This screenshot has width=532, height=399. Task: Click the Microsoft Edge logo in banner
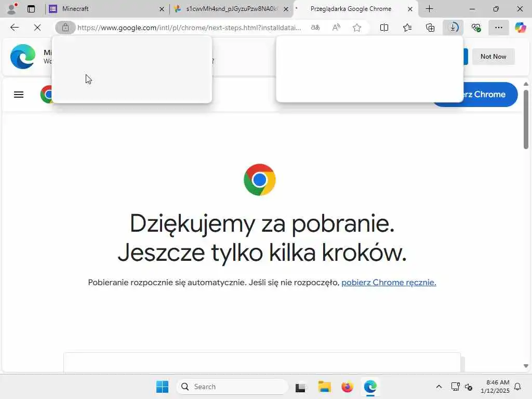tap(23, 57)
